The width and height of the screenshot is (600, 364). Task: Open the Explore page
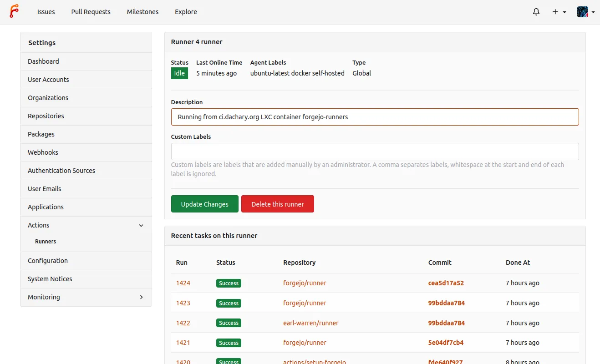click(186, 12)
